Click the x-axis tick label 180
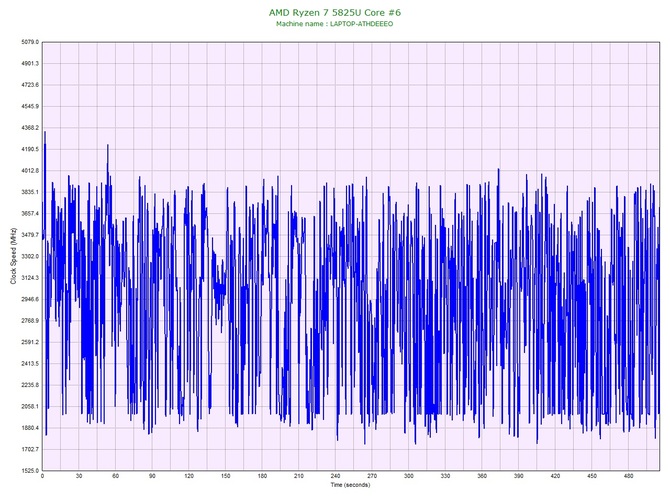 [x=262, y=476]
